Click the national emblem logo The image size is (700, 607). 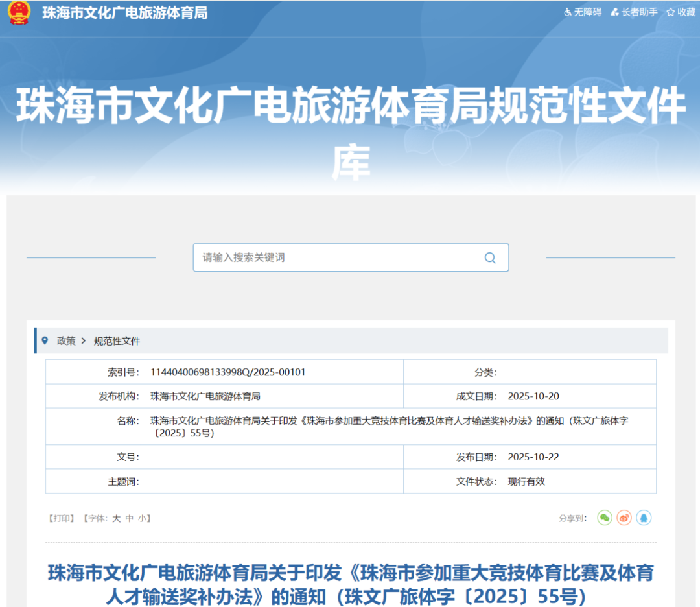click(x=19, y=13)
